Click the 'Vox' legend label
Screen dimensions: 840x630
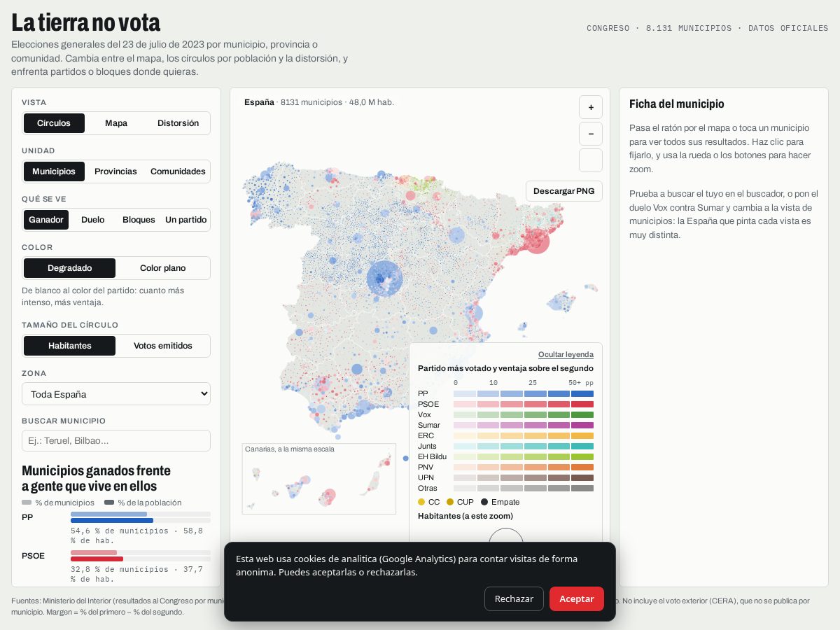424,414
